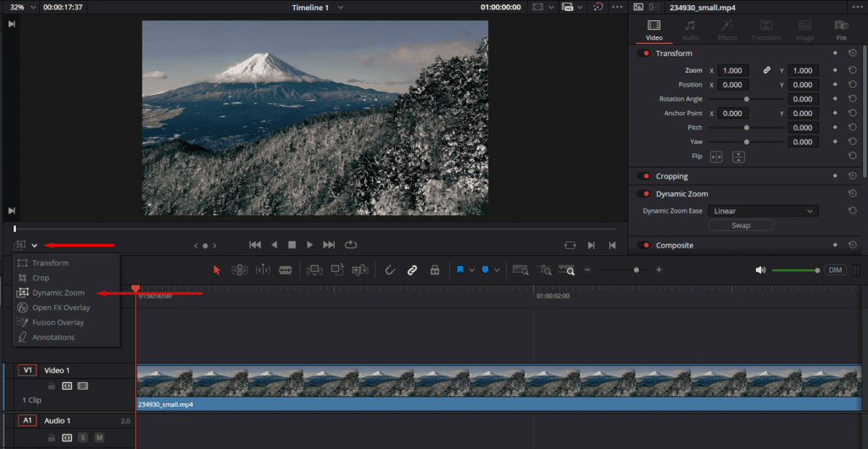
Task: Adjust the timeline zoom slider handle
Action: [637, 270]
